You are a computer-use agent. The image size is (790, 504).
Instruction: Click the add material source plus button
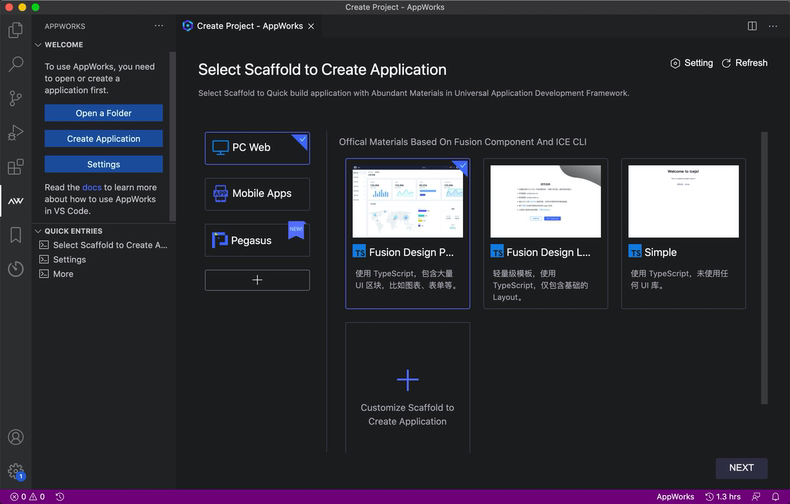coord(257,280)
